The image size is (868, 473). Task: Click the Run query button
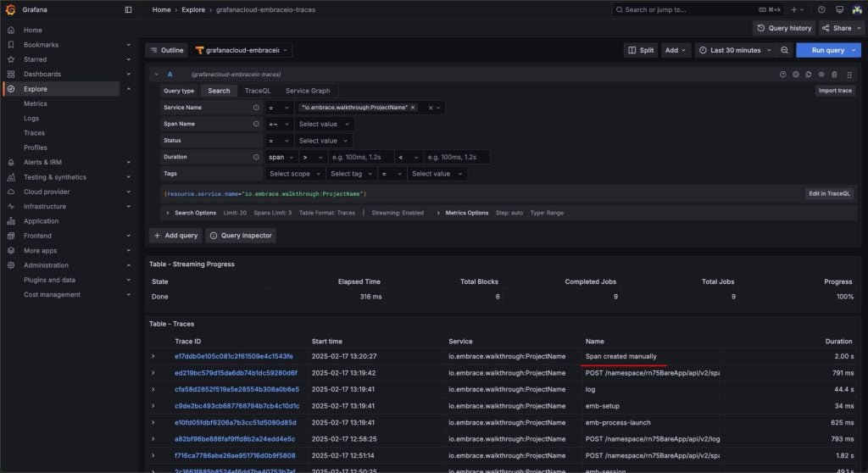(827, 50)
